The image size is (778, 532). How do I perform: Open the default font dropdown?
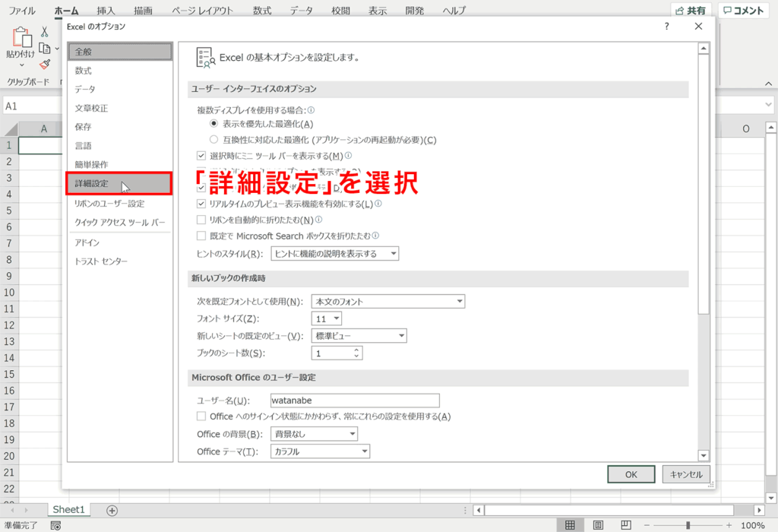tap(388, 301)
